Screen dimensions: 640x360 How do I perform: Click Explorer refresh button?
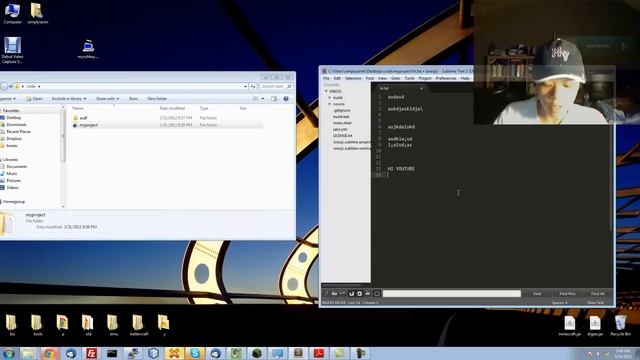coord(253,87)
